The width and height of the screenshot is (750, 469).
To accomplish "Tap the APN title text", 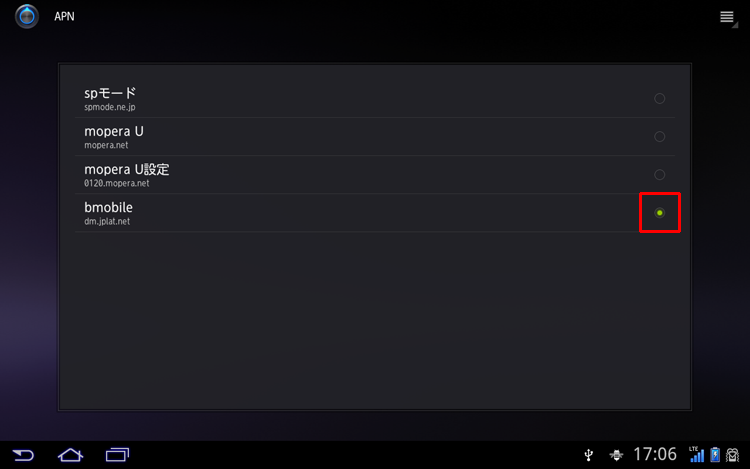I will click(64, 17).
